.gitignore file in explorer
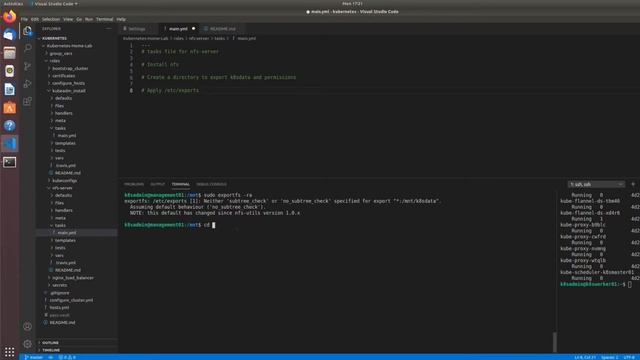The width and height of the screenshot is (640, 360). coord(60,293)
